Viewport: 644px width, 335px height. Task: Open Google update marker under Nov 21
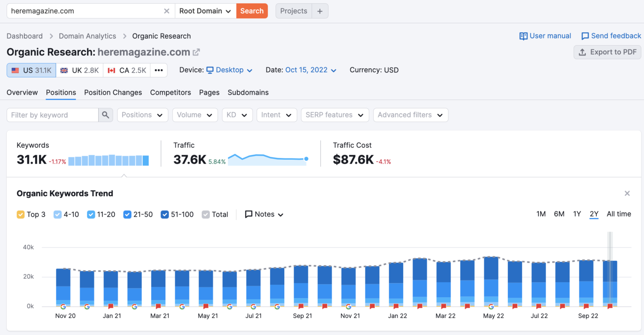348,306
